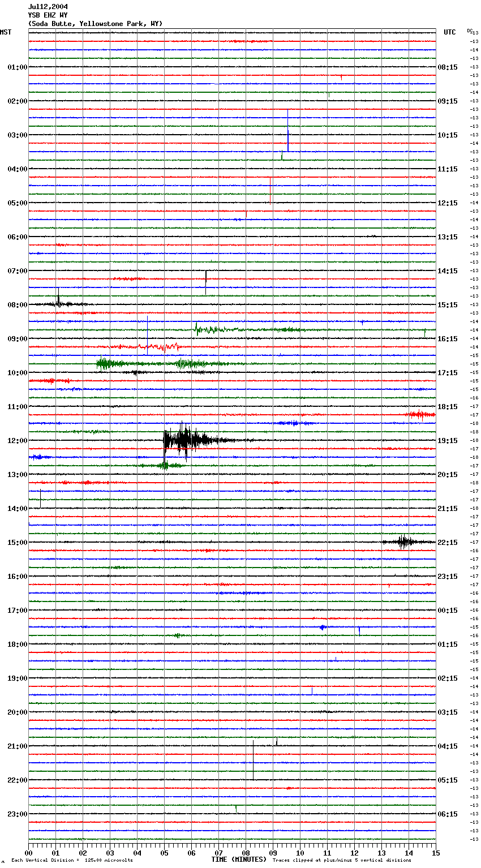
Task: Click the TIME (MINUTES) axis title
Action: click(x=239, y=860)
